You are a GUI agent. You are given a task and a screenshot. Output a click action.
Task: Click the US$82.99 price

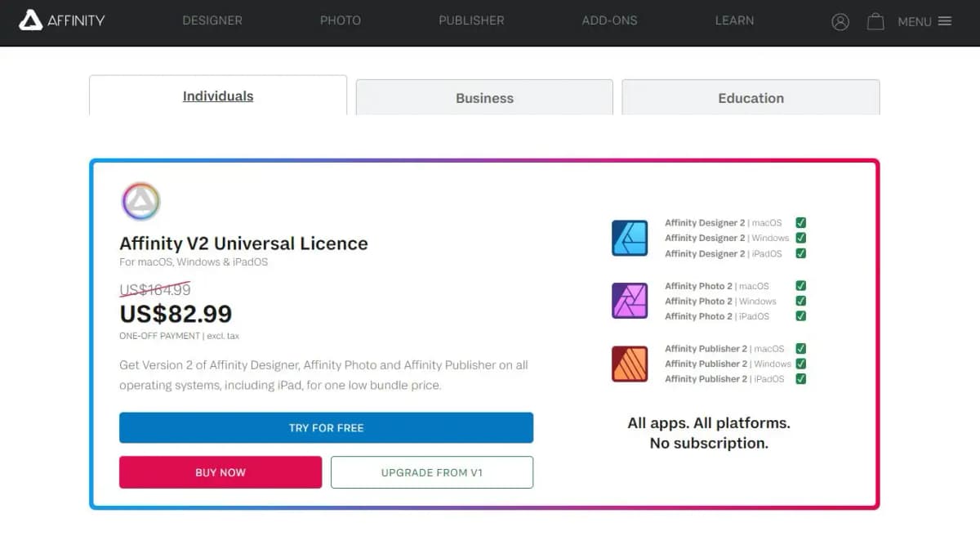click(176, 314)
